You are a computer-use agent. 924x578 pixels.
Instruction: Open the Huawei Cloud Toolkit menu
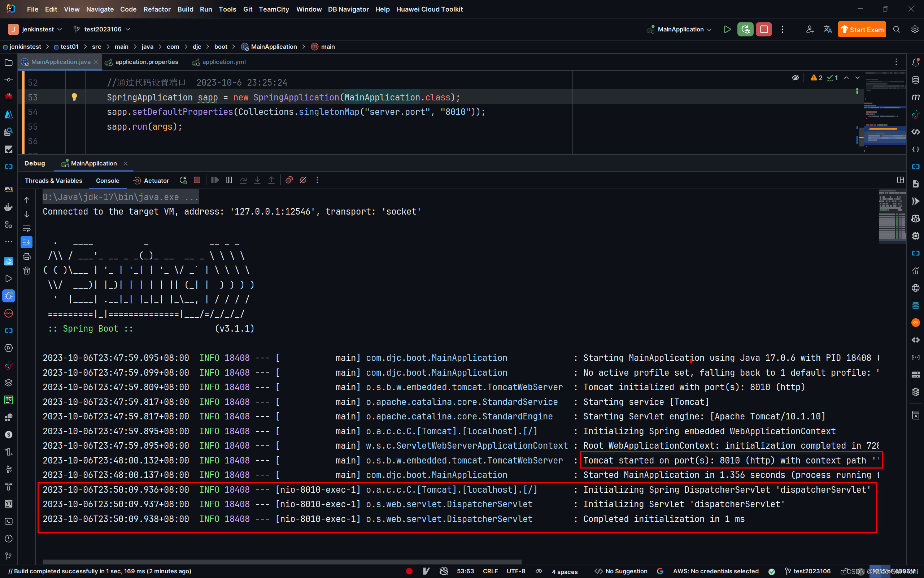click(x=429, y=9)
